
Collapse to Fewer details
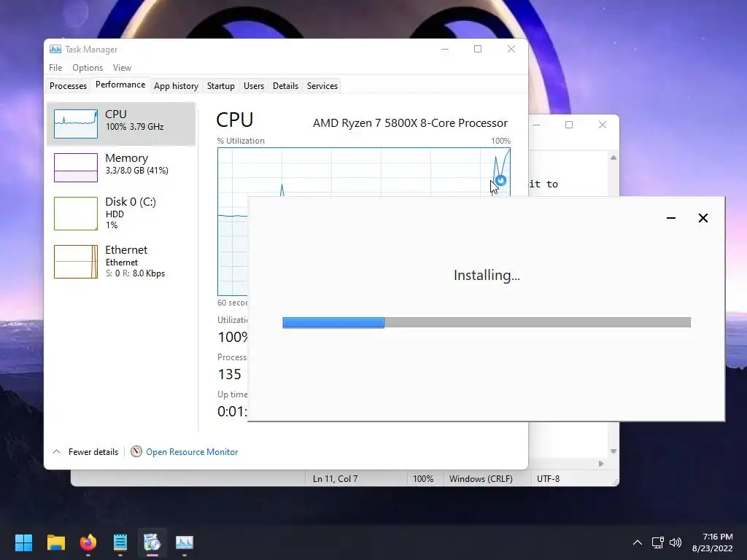(x=85, y=452)
